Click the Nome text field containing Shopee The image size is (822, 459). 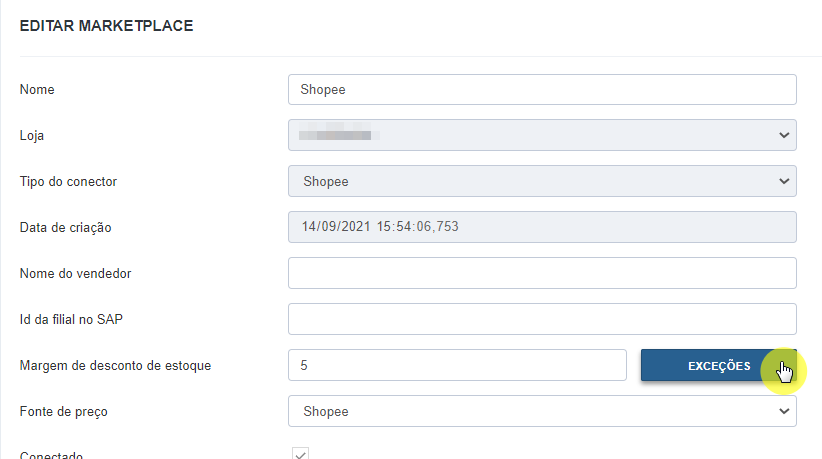pyautogui.click(x=542, y=90)
